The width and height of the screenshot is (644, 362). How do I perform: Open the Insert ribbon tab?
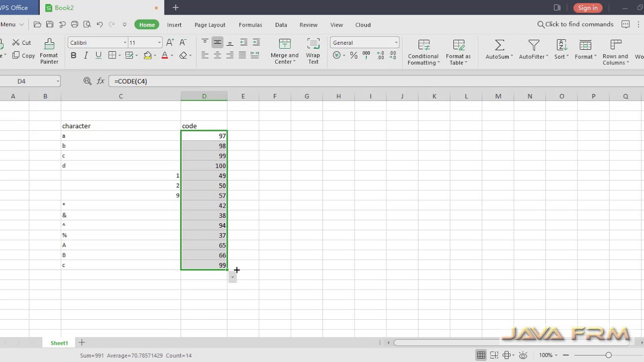coord(174,25)
